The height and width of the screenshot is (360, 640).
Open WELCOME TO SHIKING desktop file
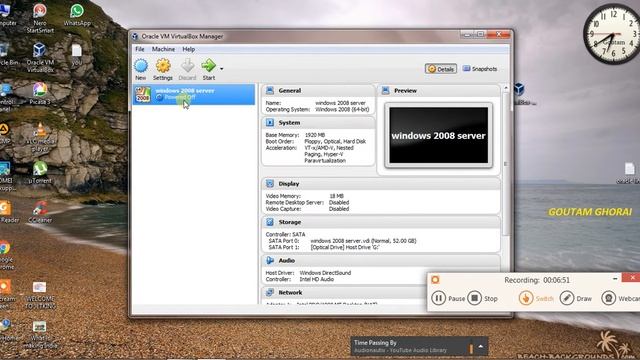40,295
